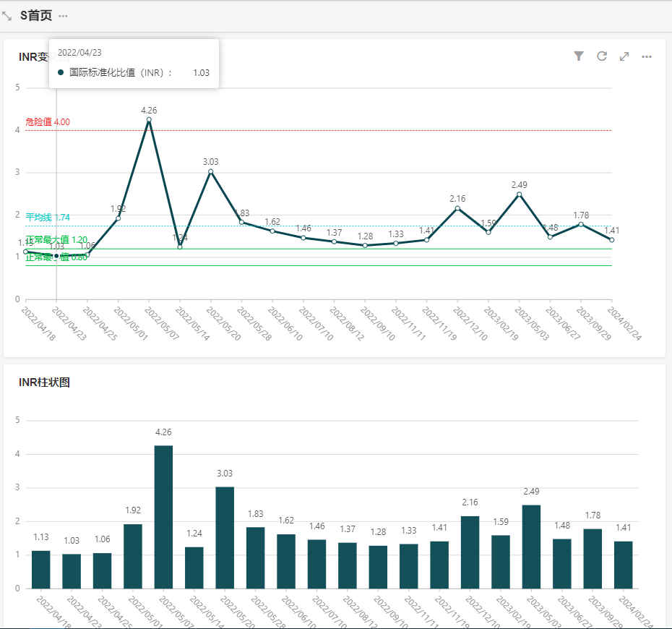Open INR line chart in fullscreen
Image resolution: width=672 pixels, height=629 pixels.
tap(624, 56)
